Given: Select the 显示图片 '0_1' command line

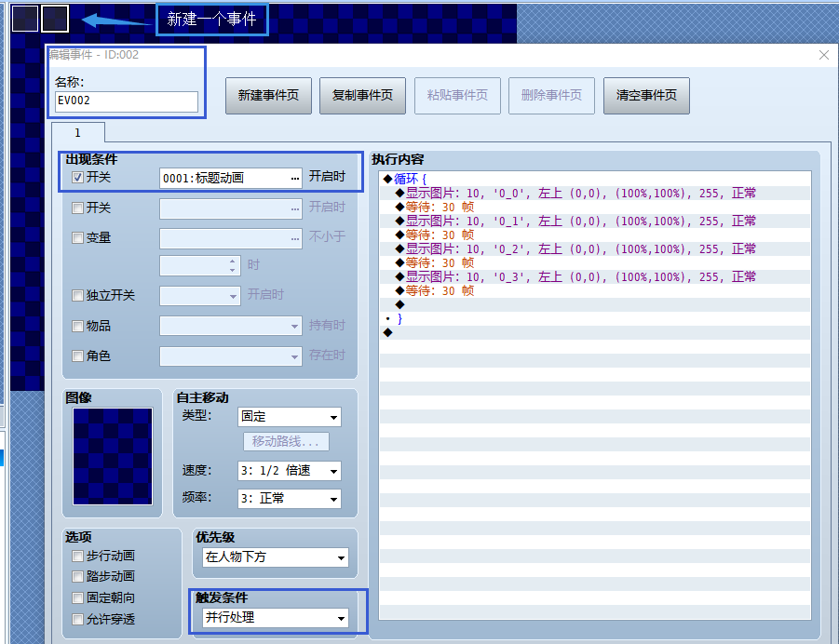Looking at the screenshot, I should [x=595, y=221].
